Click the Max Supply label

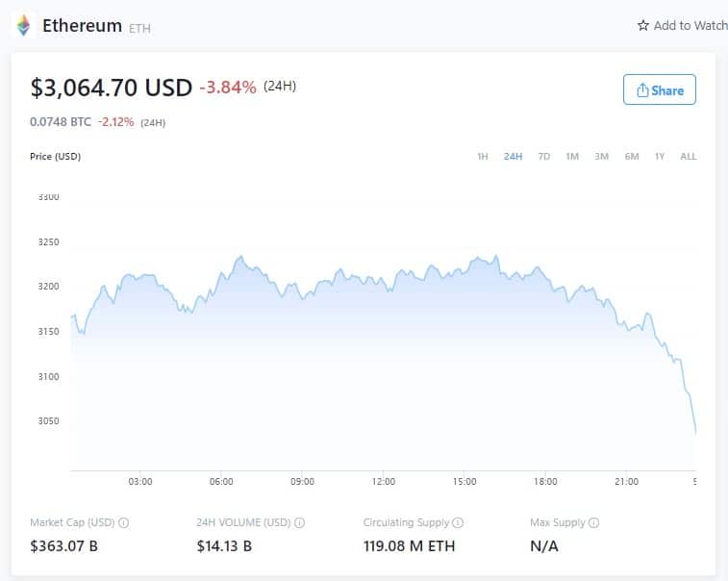558,522
